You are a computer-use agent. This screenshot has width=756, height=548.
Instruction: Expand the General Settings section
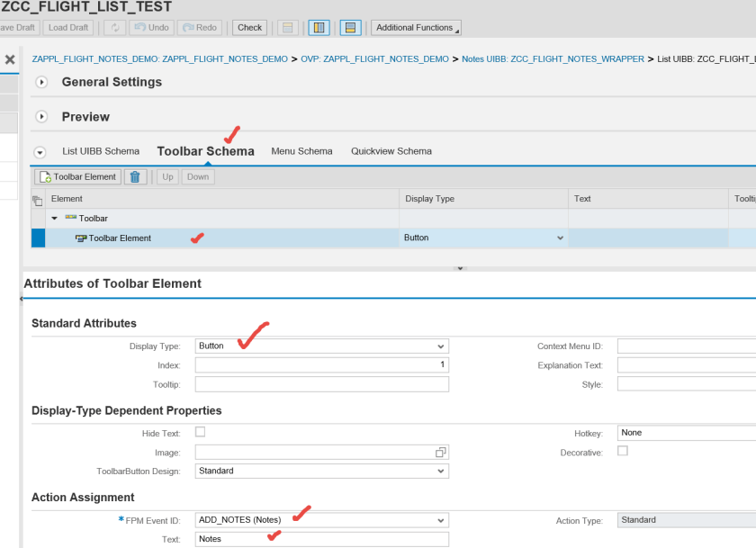[41, 82]
